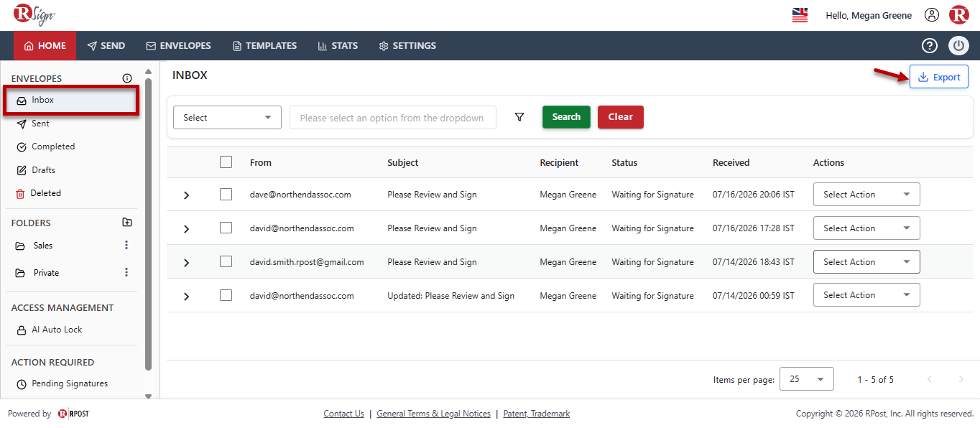This screenshot has height=428, width=980.
Task: Open Select Action for dave@northendassoc.com row
Action: 866,195
